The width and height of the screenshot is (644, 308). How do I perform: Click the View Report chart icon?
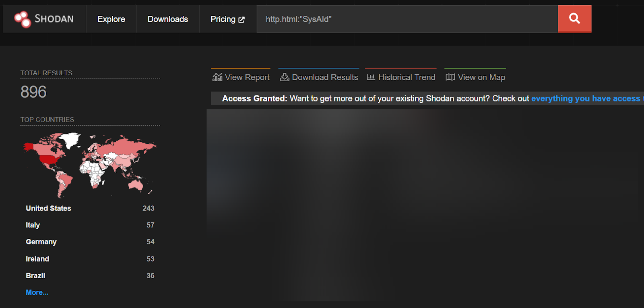[x=217, y=77]
